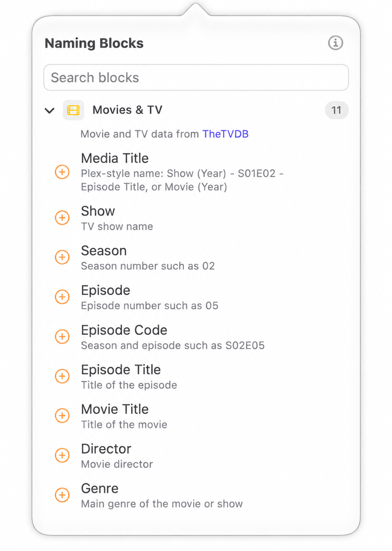The width and height of the screenshot is (392, 551).
Task: Click 'Episode number such as 05' description
Action: tap(150, 306)
